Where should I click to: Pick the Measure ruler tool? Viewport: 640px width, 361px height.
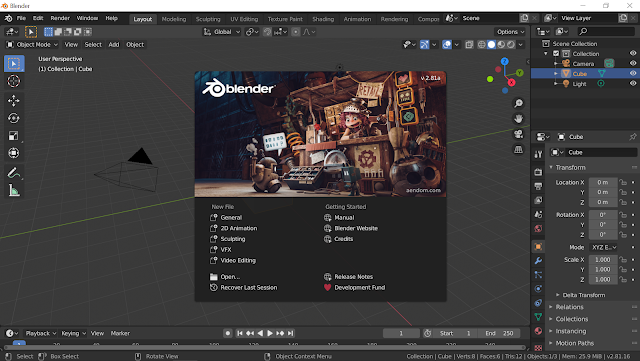tap(13, 191)
